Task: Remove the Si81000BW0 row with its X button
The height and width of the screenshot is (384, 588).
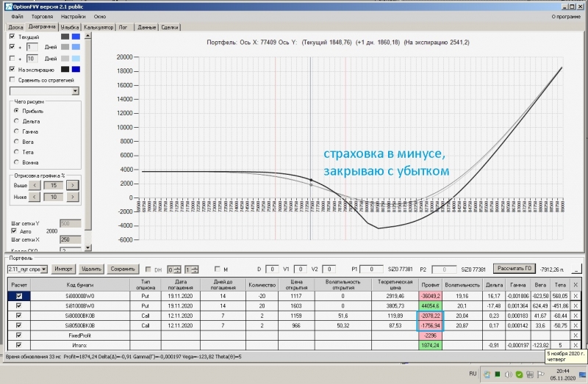Action: click(576, 305)
